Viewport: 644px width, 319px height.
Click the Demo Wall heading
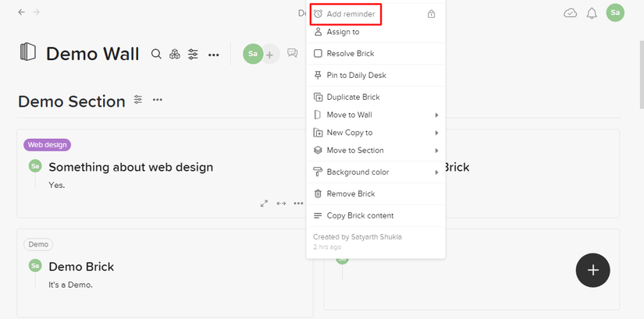tap(92, 54)
